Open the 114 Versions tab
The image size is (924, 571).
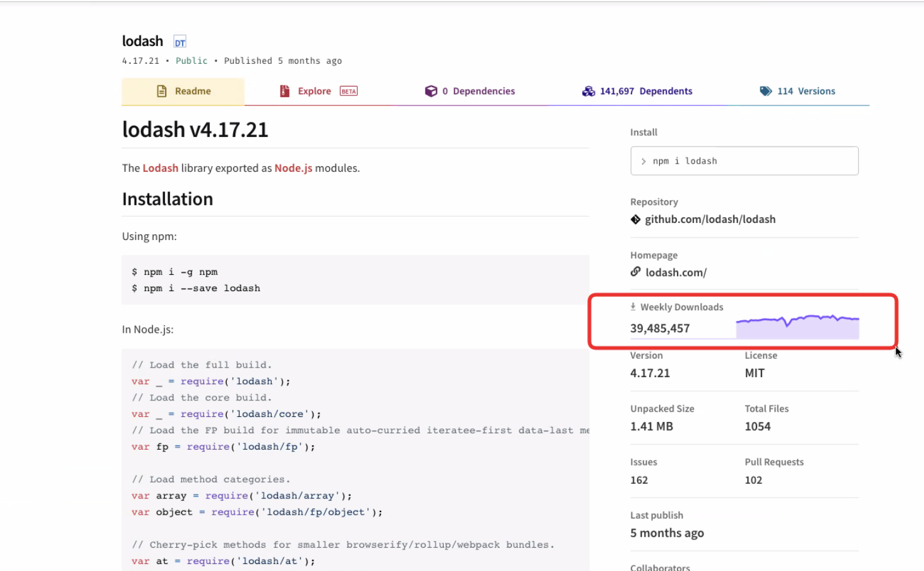point(798,92)
